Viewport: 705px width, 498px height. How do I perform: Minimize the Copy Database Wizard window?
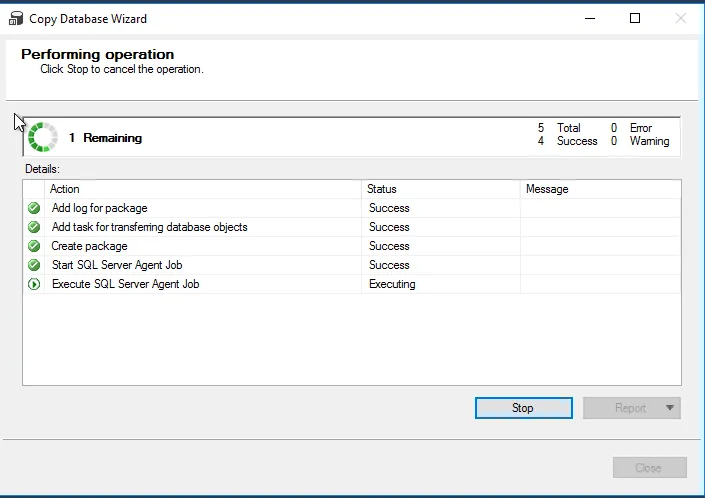[x=588, y=18]
